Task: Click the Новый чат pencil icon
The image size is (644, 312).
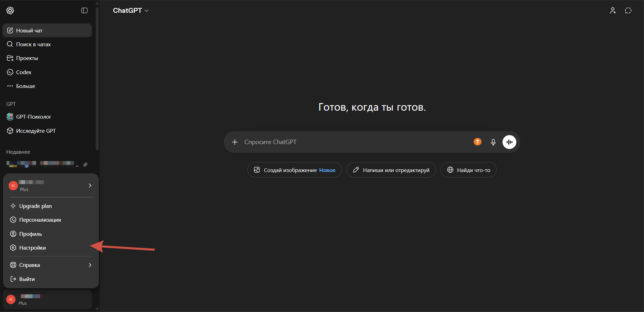Action: (x=10, y=30)
